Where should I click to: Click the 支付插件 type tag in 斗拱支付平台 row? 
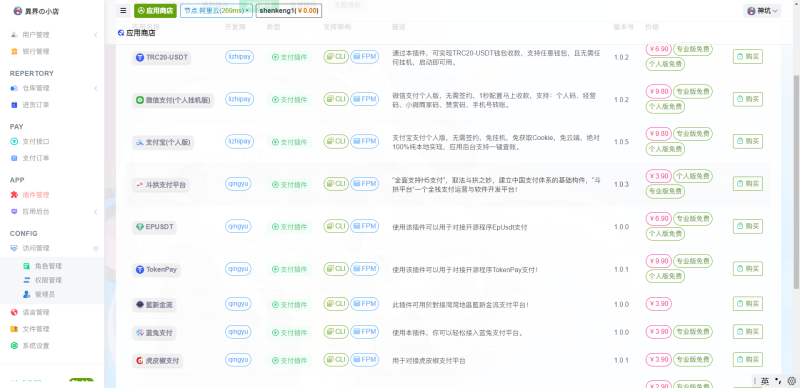(289, 184)
